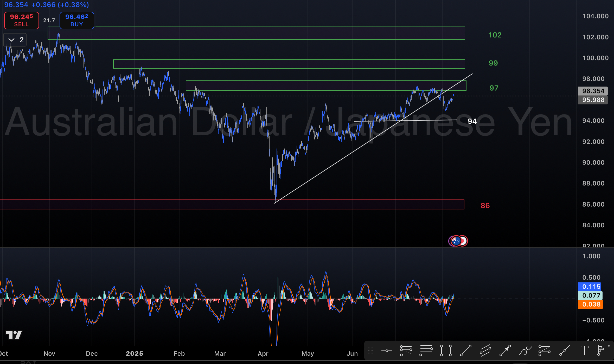Open the TradingView logo
The image size is (614, 364).
(x=14, y=335)
